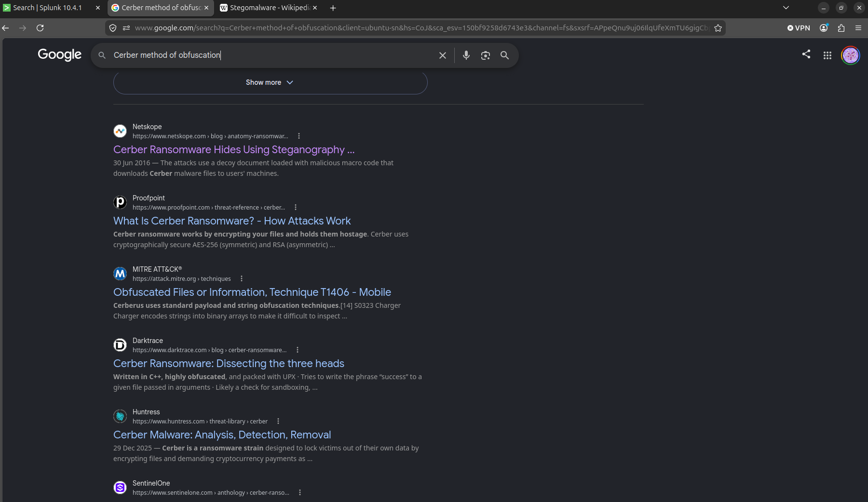The image size is (868, 502).
Task: Click the "29 Dec 2025" result snippet
Action: (266, 453)
